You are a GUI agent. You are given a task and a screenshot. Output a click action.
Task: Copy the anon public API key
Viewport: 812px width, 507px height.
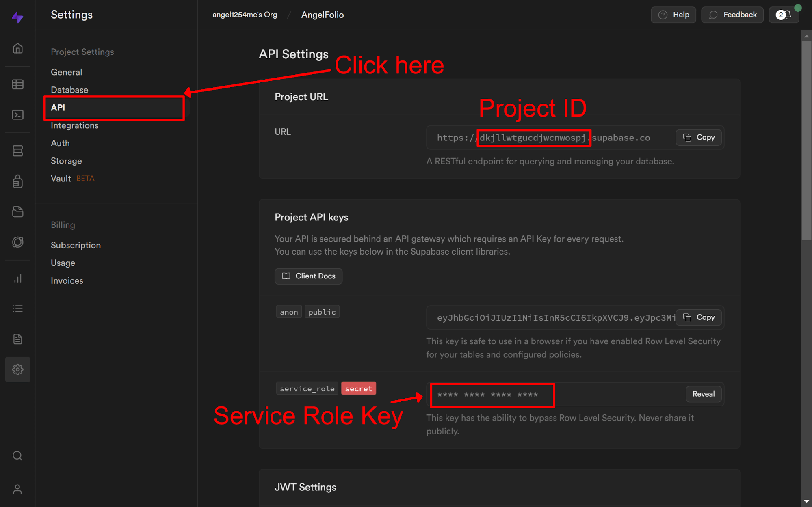698,317
